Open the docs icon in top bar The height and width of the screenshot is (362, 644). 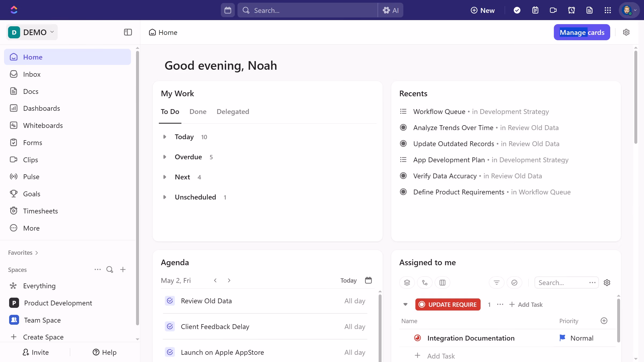tap(589, 10)
